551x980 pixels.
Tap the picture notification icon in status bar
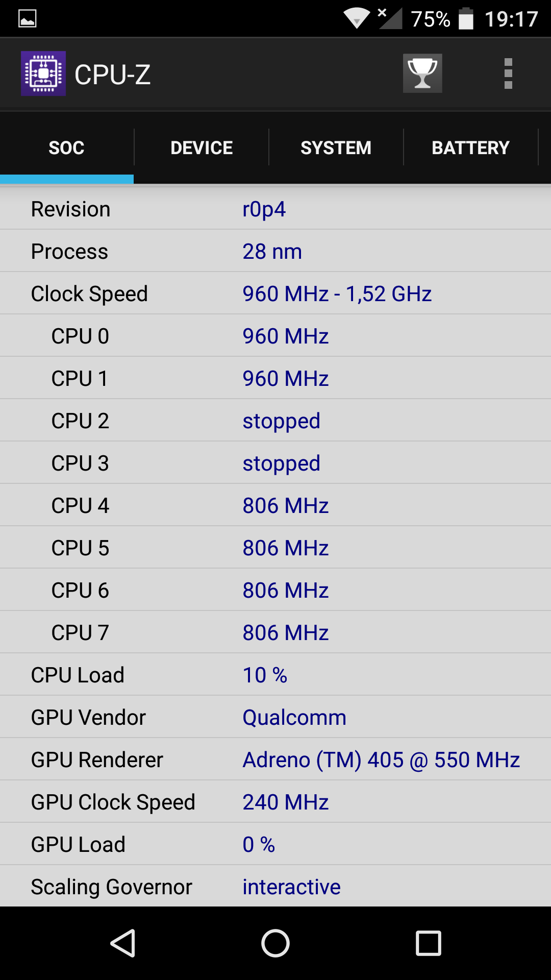(28, 19)
